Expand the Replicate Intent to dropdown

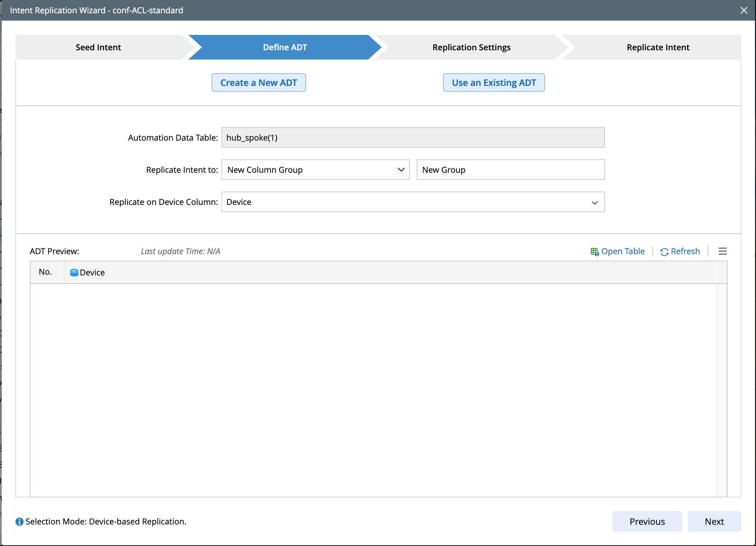click(315, 170)
